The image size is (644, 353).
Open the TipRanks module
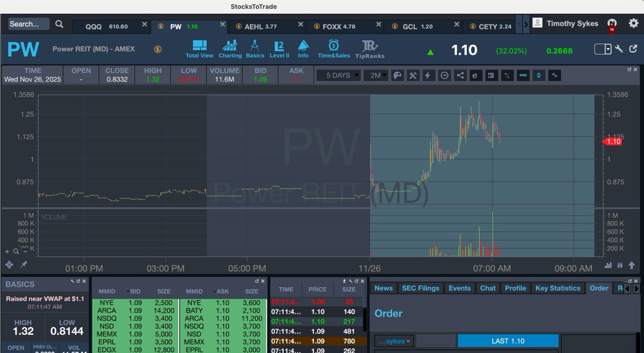pyautogui.click(x=370, y=49)
